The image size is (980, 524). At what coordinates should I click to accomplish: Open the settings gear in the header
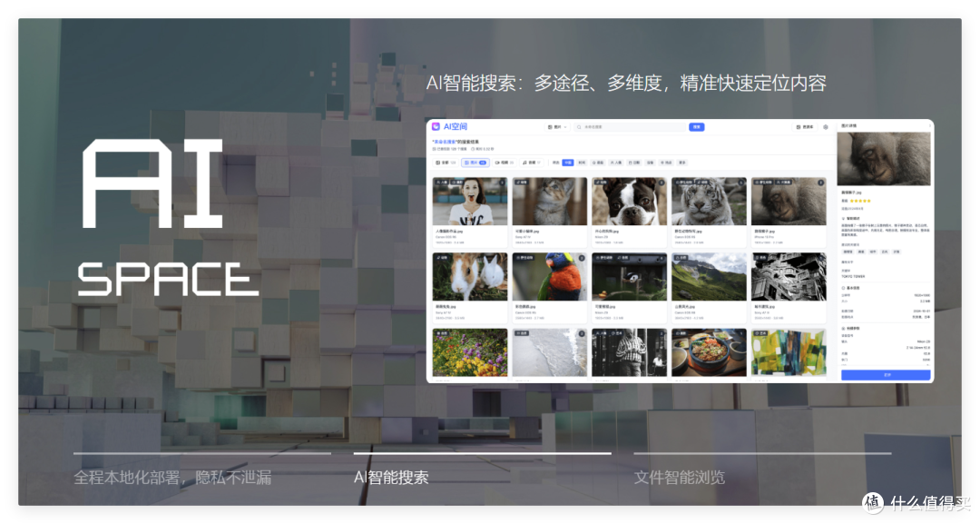click(826, 127)
